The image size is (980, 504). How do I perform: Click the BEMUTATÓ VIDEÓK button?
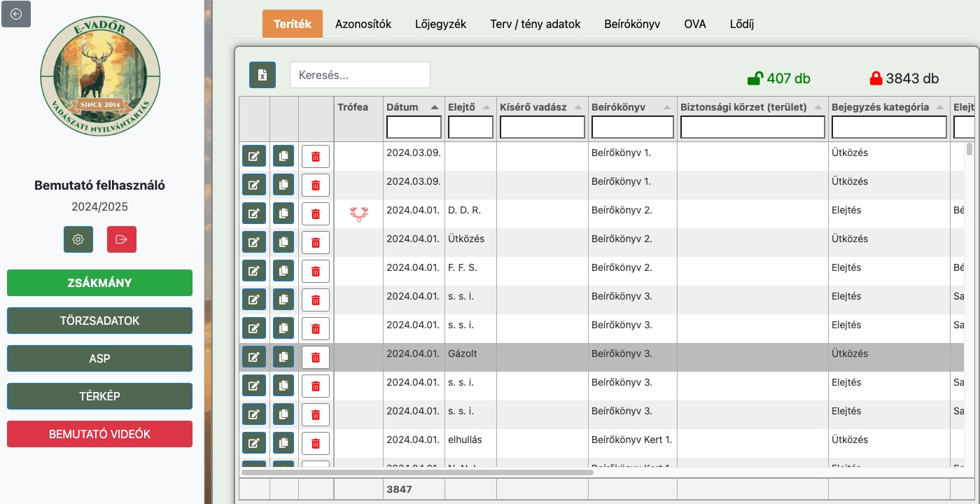click(99, 434)
